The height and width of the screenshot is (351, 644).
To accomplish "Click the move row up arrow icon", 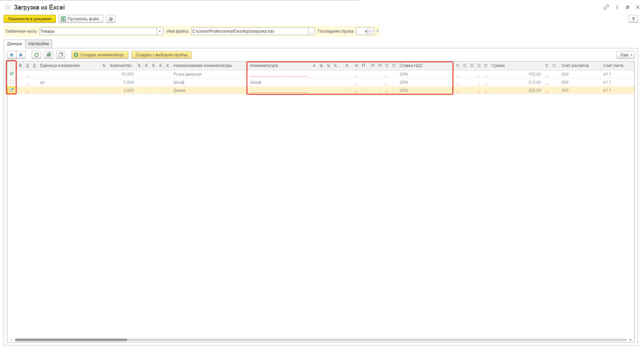I will point(11,55).
